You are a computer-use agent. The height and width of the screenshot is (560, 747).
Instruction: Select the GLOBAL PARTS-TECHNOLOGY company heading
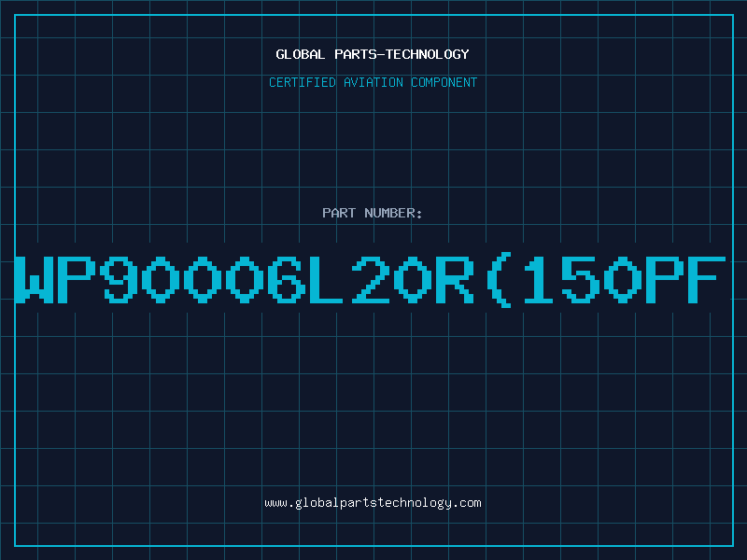point(373,54)
